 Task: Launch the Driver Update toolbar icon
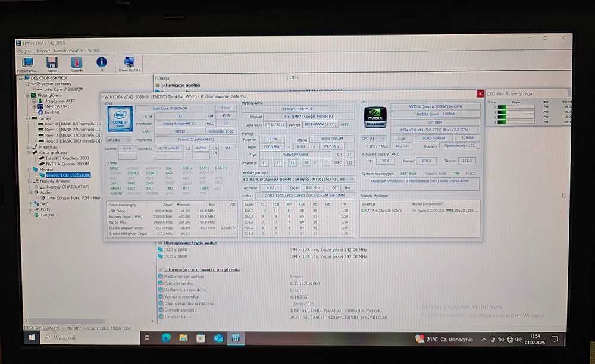129,64
